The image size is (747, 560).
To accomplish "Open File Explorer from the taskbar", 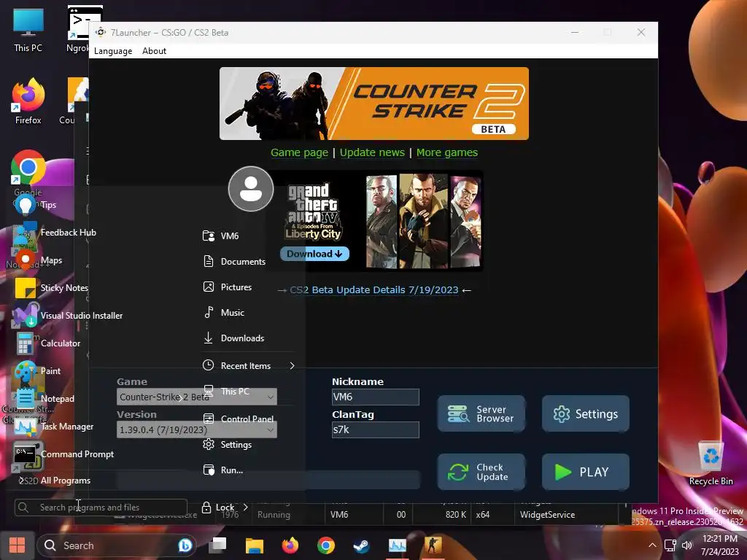I will pos(255,545).
